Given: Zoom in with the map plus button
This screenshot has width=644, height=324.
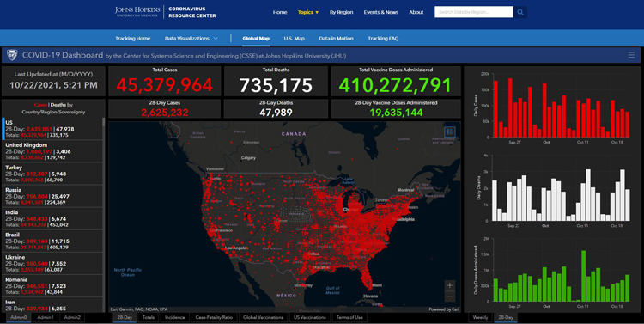Looking at the screenshot, I should click(x=450, y=285).
